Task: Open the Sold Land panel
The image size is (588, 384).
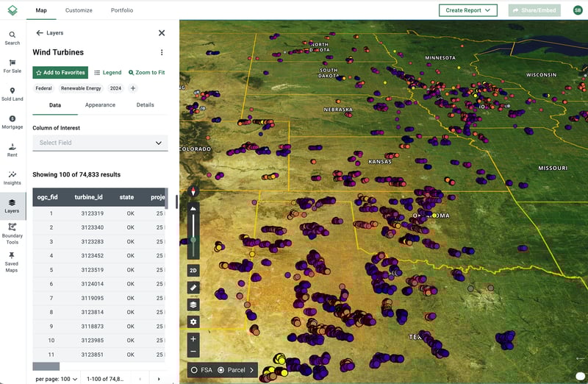Action: point(12,93)
